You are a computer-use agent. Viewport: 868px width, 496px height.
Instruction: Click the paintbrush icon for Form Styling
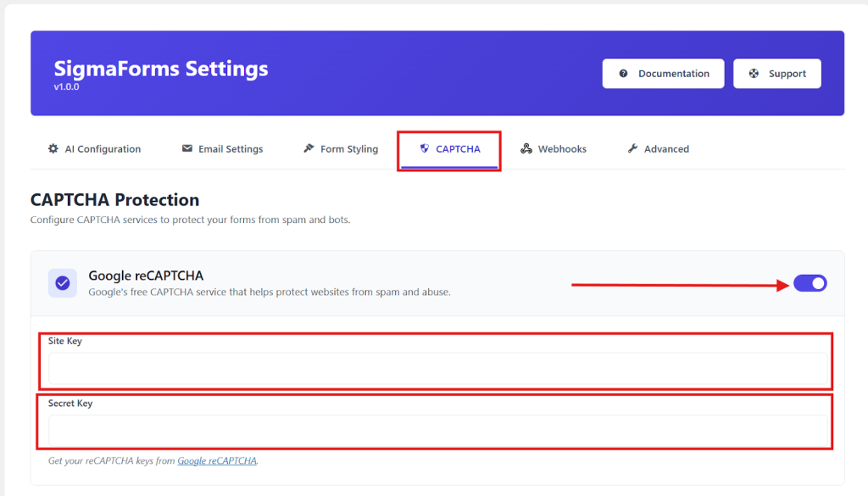309,149
